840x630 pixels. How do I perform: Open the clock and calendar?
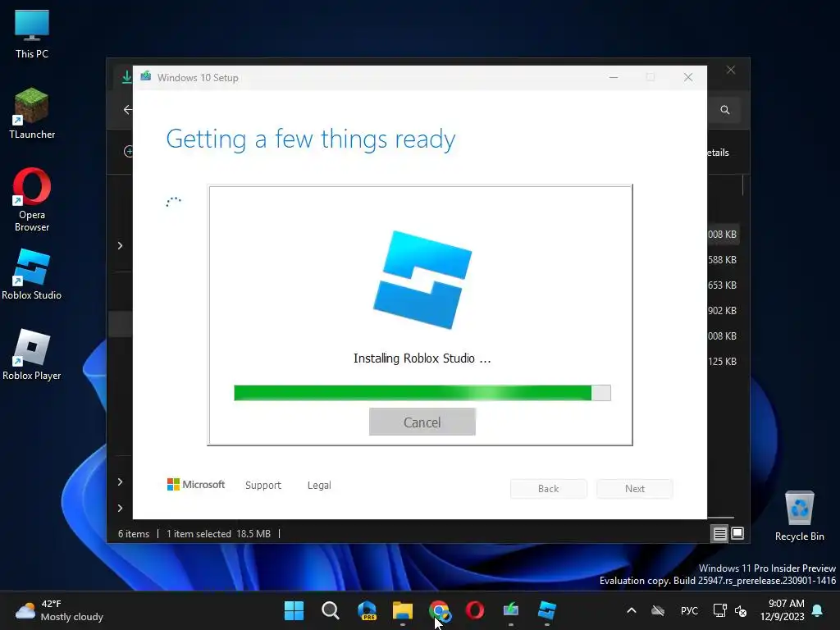click(782, 610)
